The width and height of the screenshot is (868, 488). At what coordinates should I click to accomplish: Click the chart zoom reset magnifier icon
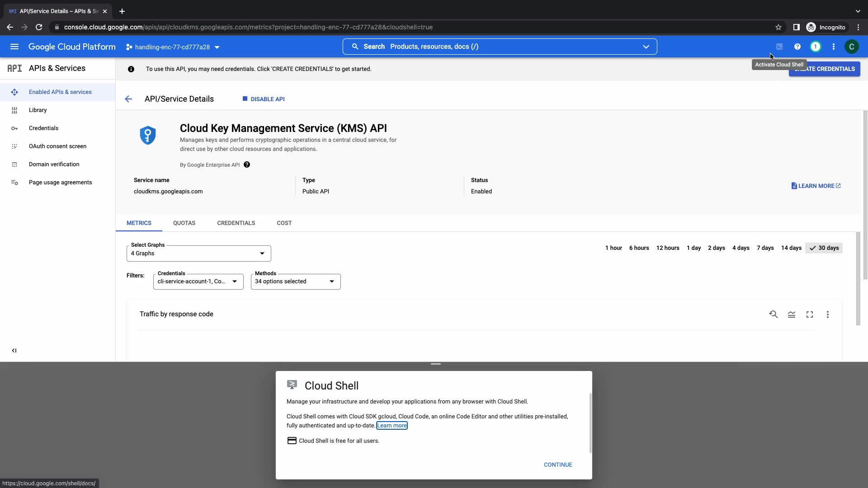pyautogui.click(x=774, y=314)
